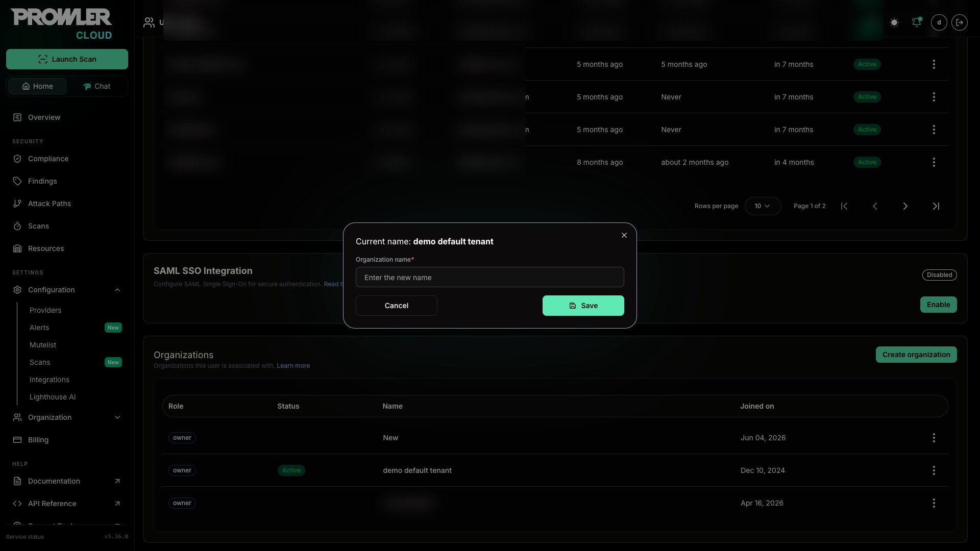Open actions menu for 'New' organization

[x=934, y=438]
